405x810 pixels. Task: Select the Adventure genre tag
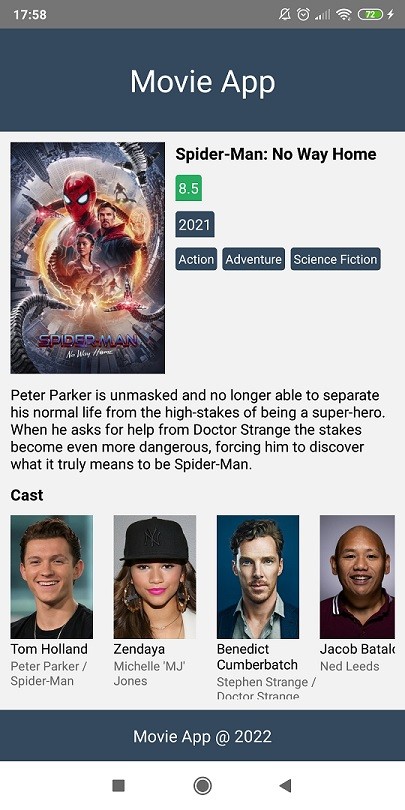(x=254, y=259)
